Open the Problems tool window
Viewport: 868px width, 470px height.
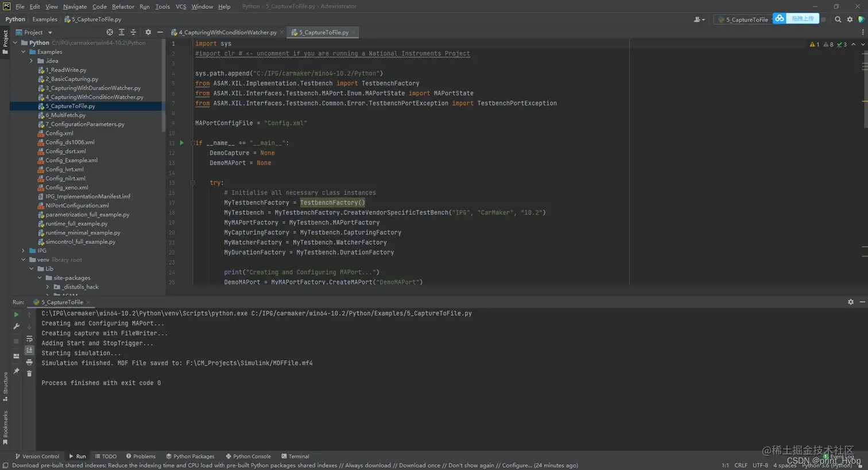[141, 456]
